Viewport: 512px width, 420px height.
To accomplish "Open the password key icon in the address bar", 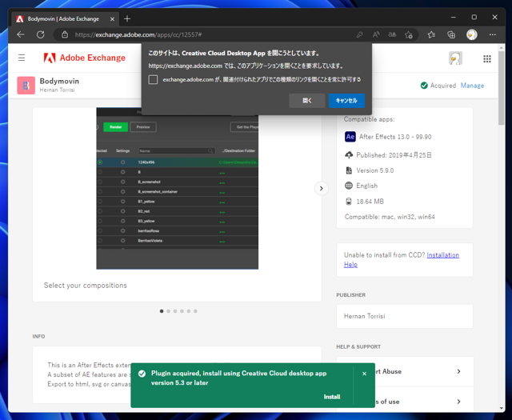I will pyautogui.click(x=359, y=34).
